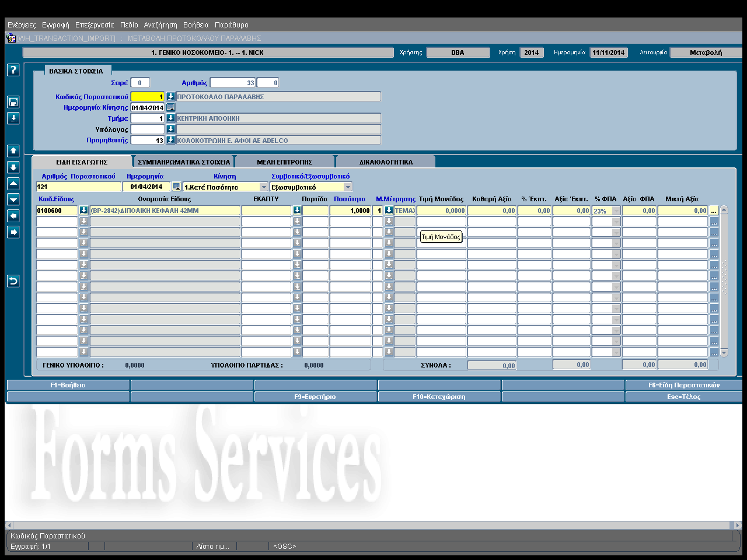Click the Σειρά input field
This screenshot has height=560, width=747.
click(x=140, y=83)
